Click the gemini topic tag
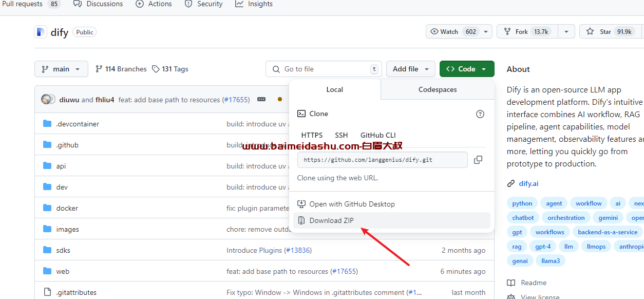Screen dimensions: 644x299 click(608, 218)
